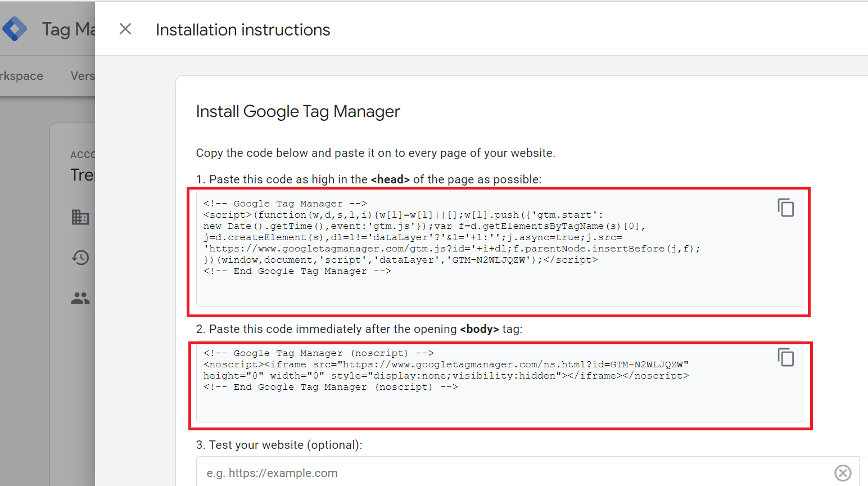This screenshot has height=486, width=868.
Task: Copy the body noscript code snippet
Action: click(x=786, y=357)
